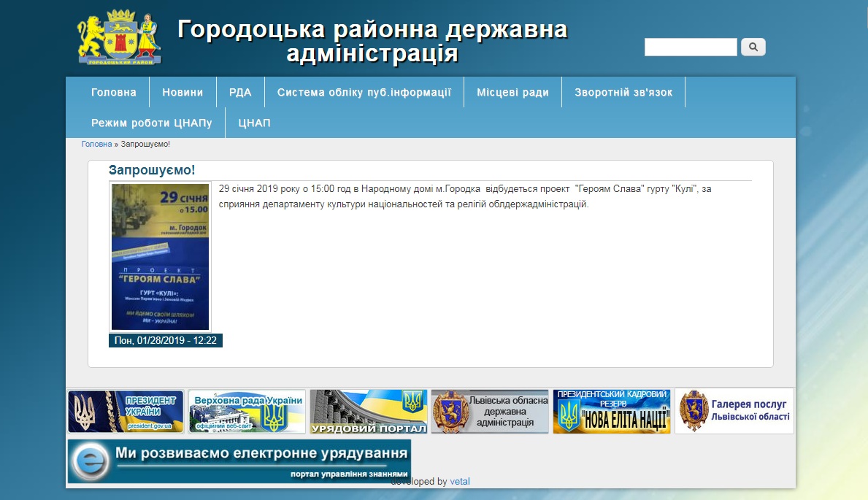The image size is (868, 500).
Task: Open the Новини menu item
Action: click(x=183, y=93)
